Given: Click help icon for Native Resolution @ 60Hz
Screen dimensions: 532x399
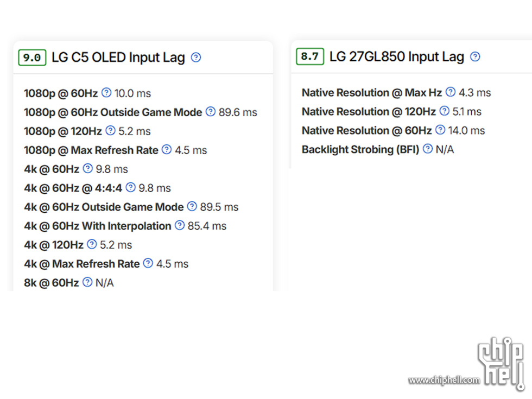Looking at the screenshot, I should [440, 130].
